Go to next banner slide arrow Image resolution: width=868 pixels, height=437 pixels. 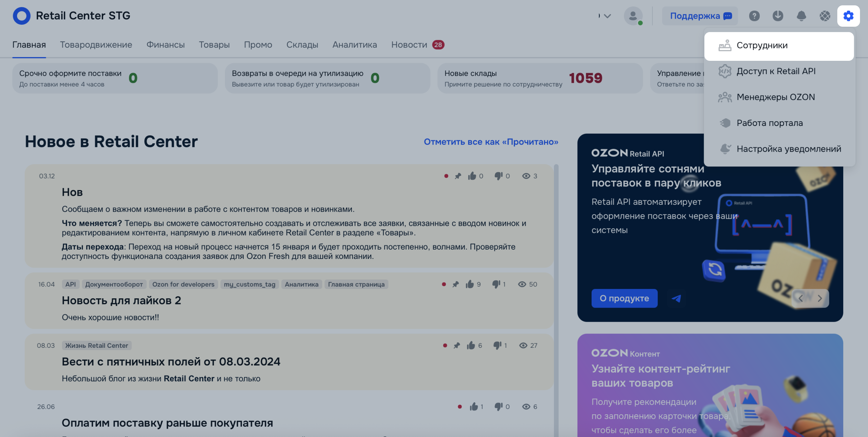point(820,298)
